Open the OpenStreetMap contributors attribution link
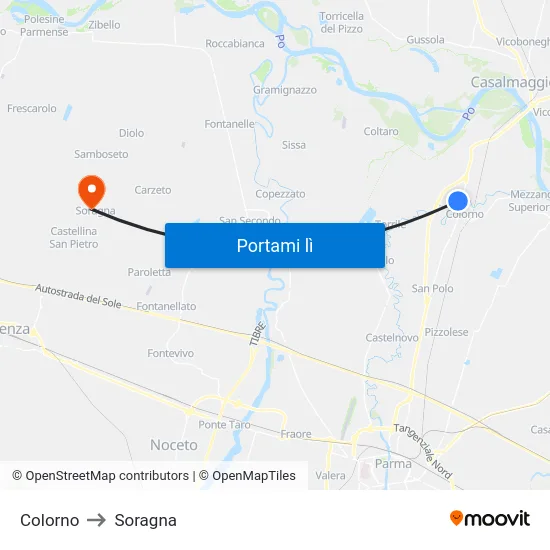 click(x=100, y=476)
